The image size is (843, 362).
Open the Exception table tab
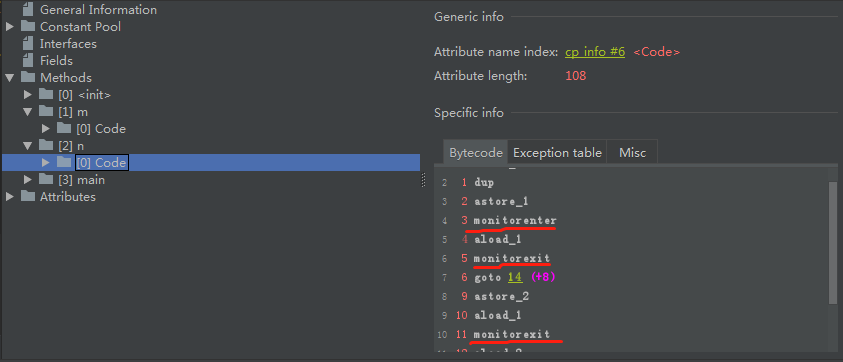(557, 152)
